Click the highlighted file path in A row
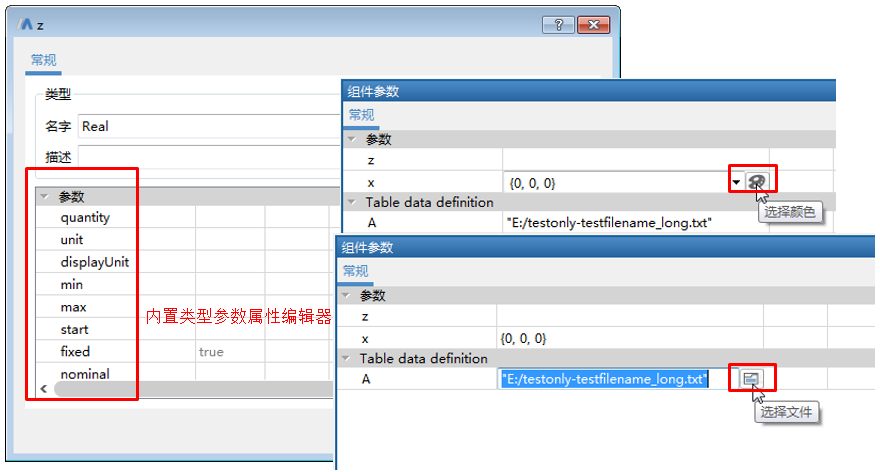The height and width of the screenshot is (472, 880). pyautogui.click(x=604, y=379)
